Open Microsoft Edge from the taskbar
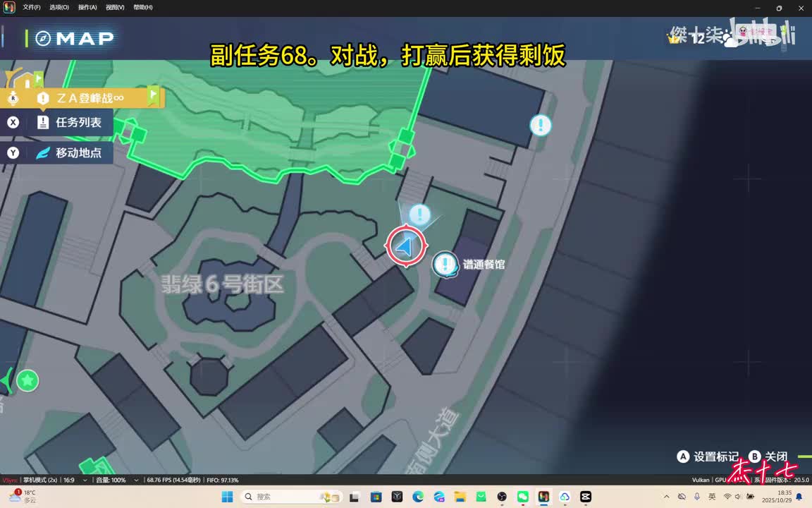The width and height of the screenshot is (812, 508). 418,497
